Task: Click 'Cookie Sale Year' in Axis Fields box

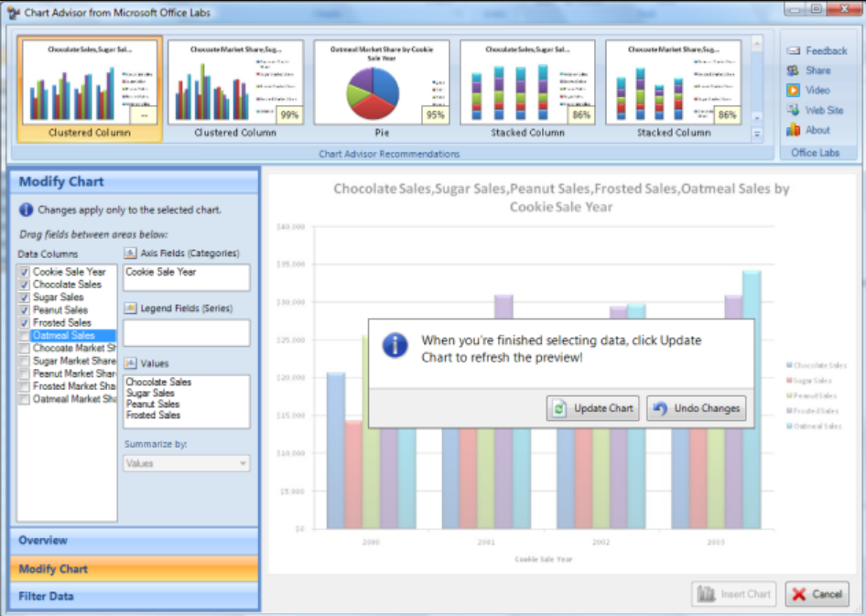Action: pos(161,272)
